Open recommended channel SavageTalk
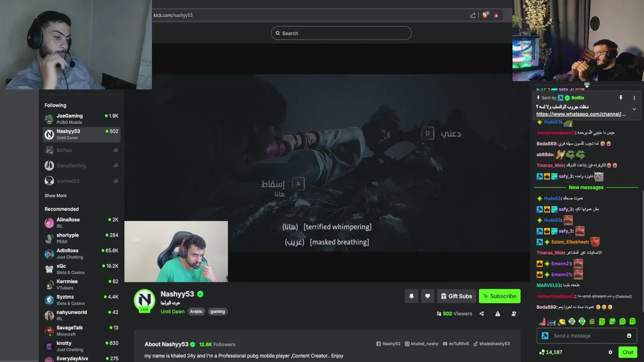The width and height of the screenshot is (644, 362). (x=82, y=331)
